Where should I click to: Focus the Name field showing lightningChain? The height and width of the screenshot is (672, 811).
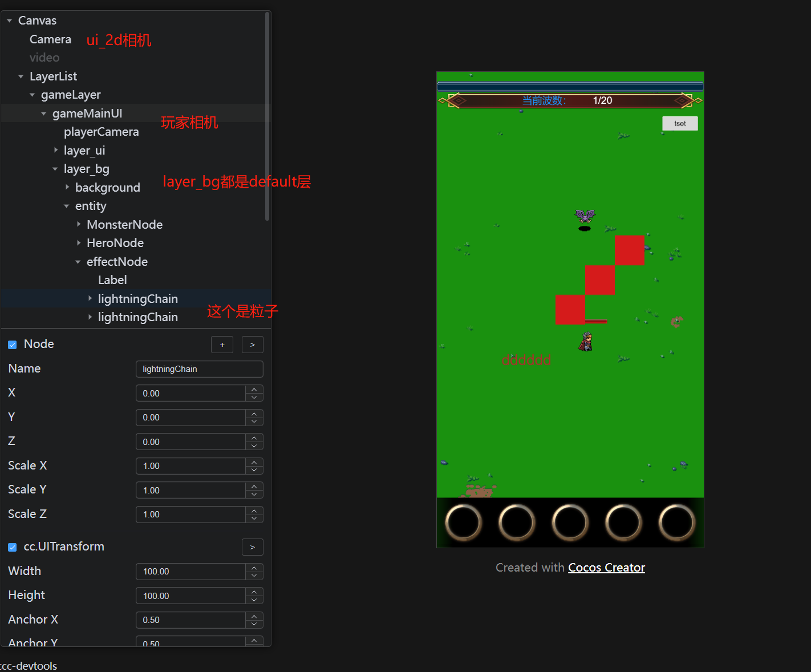coord(200,369)
